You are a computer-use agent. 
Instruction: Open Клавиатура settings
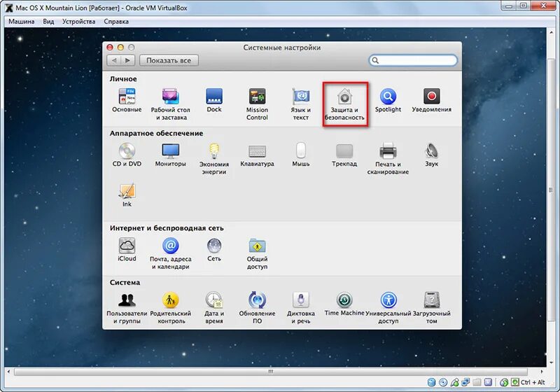[257, 155]
